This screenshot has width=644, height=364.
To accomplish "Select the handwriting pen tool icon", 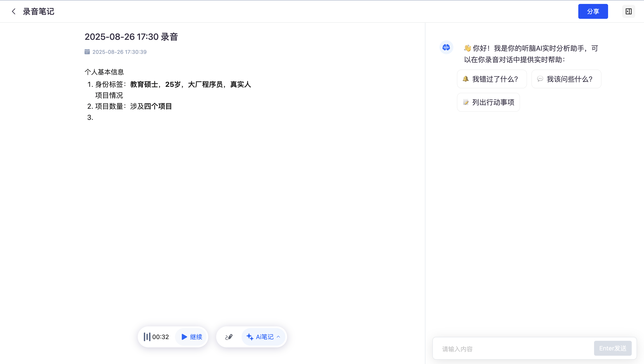I will 229,337.
